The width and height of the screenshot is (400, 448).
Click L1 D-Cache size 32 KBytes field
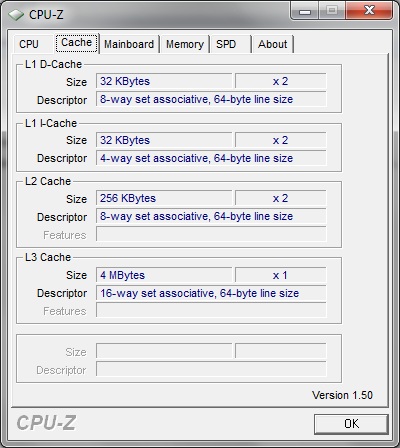tap(164, 81)
